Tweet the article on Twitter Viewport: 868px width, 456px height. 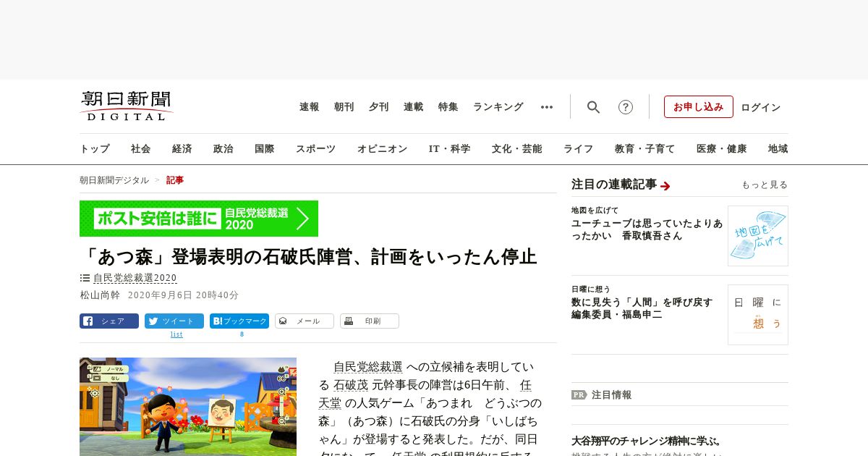click(x=174, y=321)
